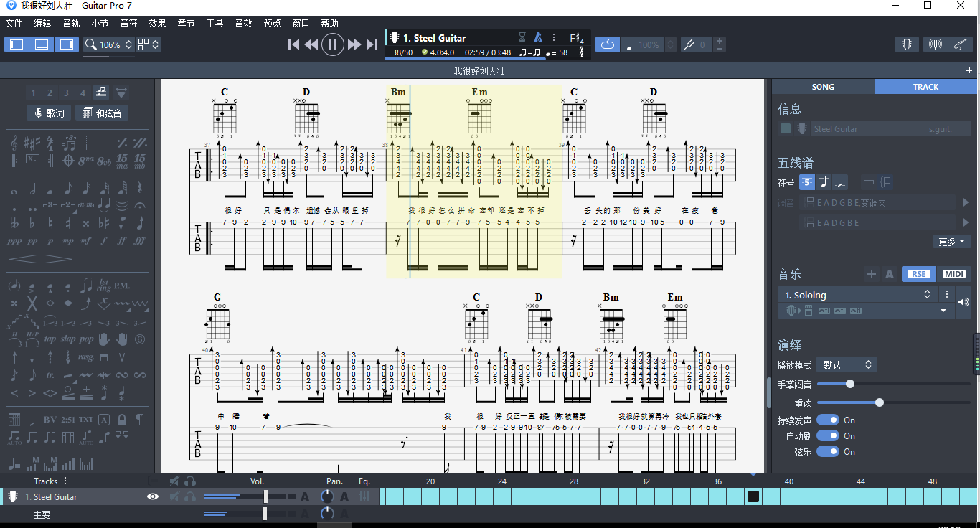This screenshot has width=980, height=528.
Task: Turn off the 持续发声 switch
Action: (x=828, y=420)
